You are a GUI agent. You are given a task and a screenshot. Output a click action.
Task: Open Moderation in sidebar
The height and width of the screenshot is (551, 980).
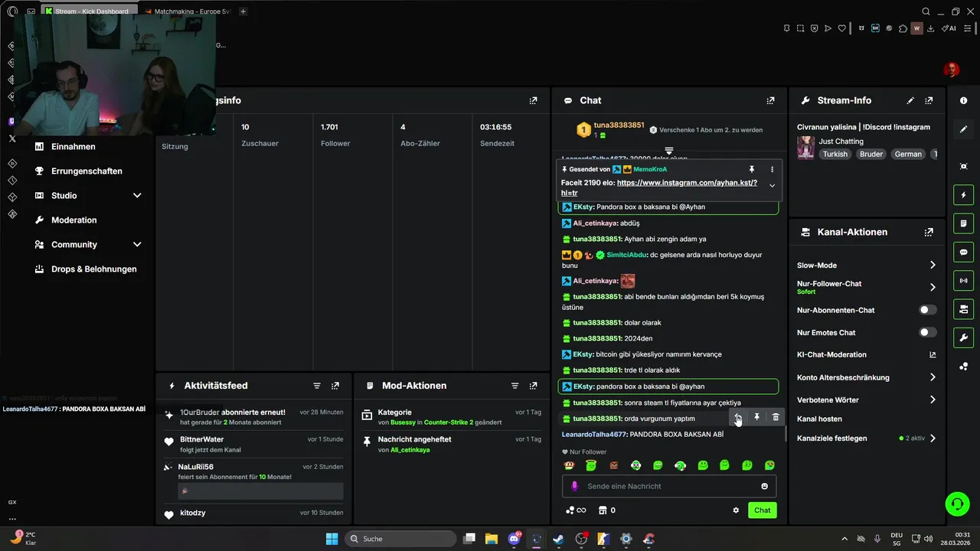[73, 220]
